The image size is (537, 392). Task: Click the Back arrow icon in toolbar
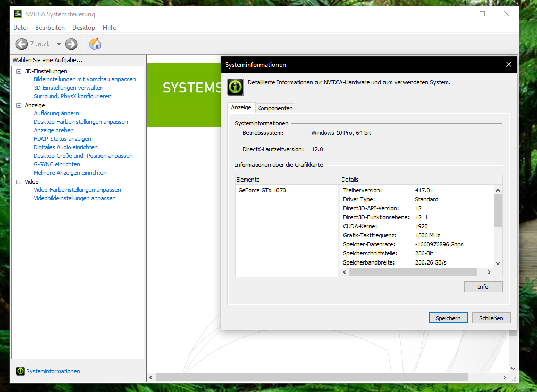pyautogui.click(x=22, y=44)
